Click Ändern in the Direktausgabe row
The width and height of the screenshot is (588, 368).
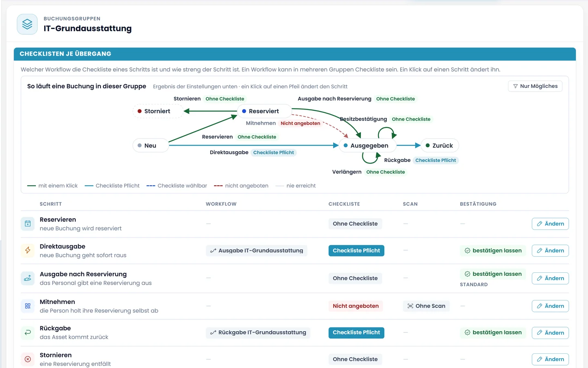[x=550, y=251]
